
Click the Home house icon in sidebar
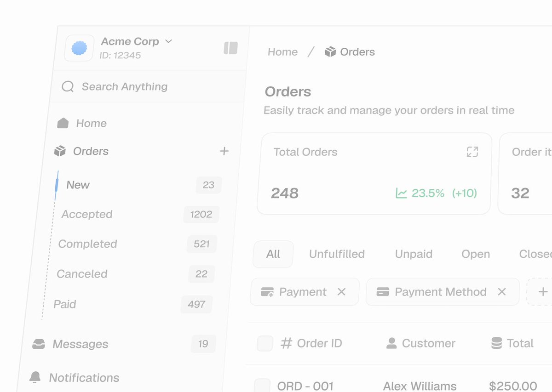63,123
